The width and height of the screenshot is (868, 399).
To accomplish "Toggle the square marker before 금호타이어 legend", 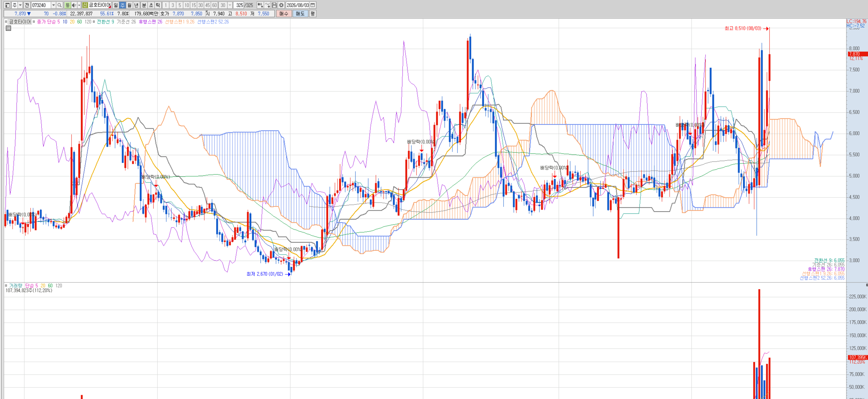I will point(6,21).
